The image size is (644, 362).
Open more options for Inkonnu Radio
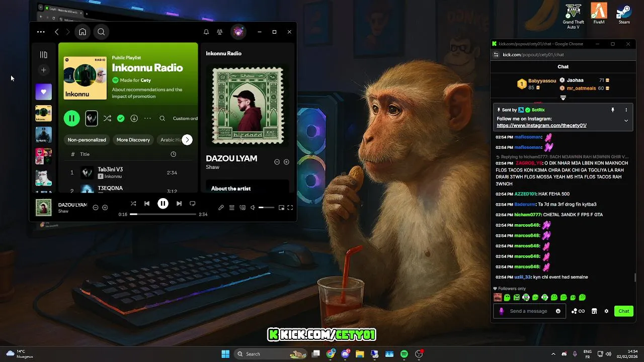pos(147,118)
